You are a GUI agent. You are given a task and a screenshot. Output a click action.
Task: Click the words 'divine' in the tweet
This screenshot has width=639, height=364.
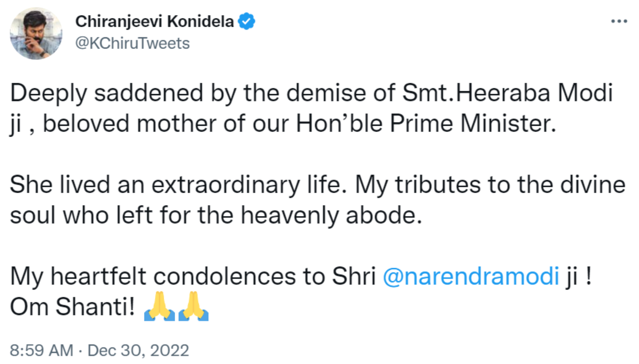pos(593,185)
